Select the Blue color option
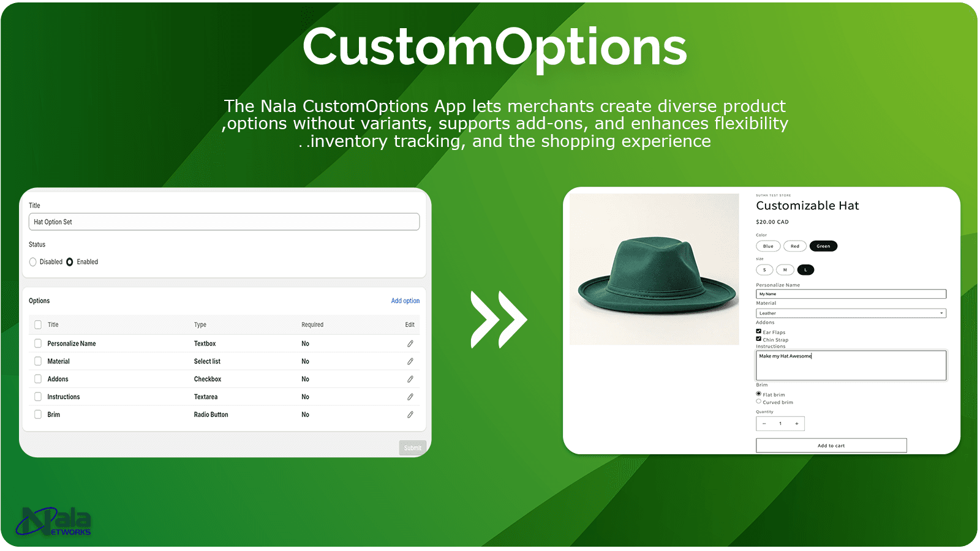Viewport: 980px width, 551px height. tap(767, 246)
